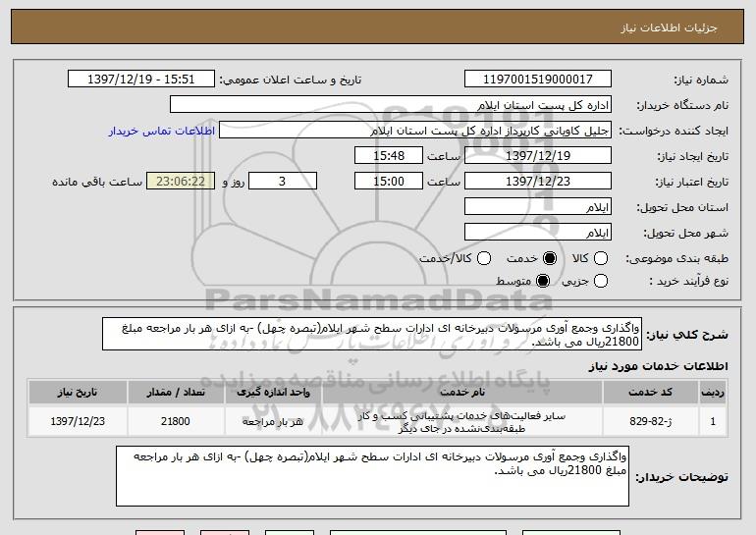The width and height of the screenshot is (756, 535).
Task: Click the service name cell in row 1
Action: tap(462, 422)
